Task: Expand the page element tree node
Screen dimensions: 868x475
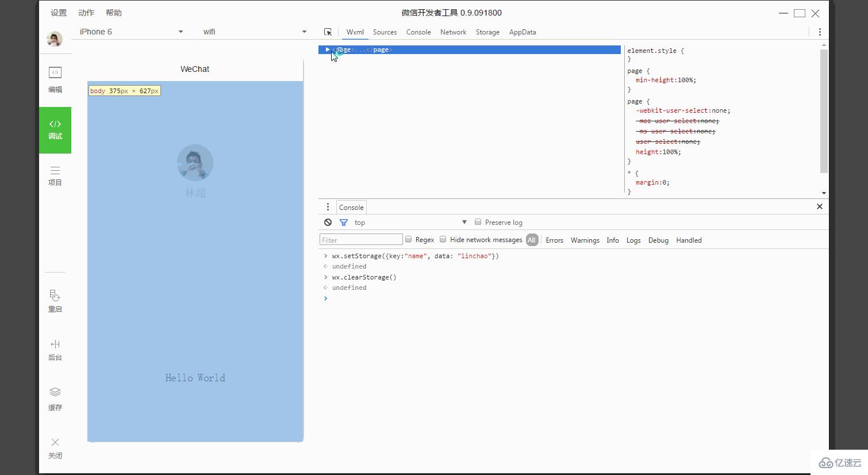Action: [x=327, y=49]
